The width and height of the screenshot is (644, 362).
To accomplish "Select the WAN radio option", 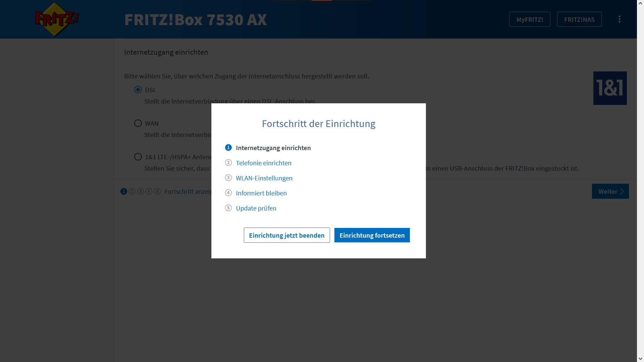I will (x=138, y=123).
